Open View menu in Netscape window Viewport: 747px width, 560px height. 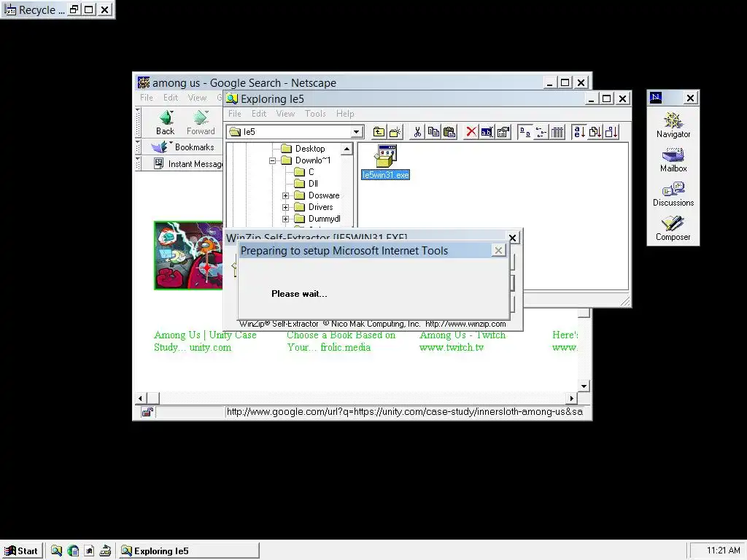coord(197,98)
